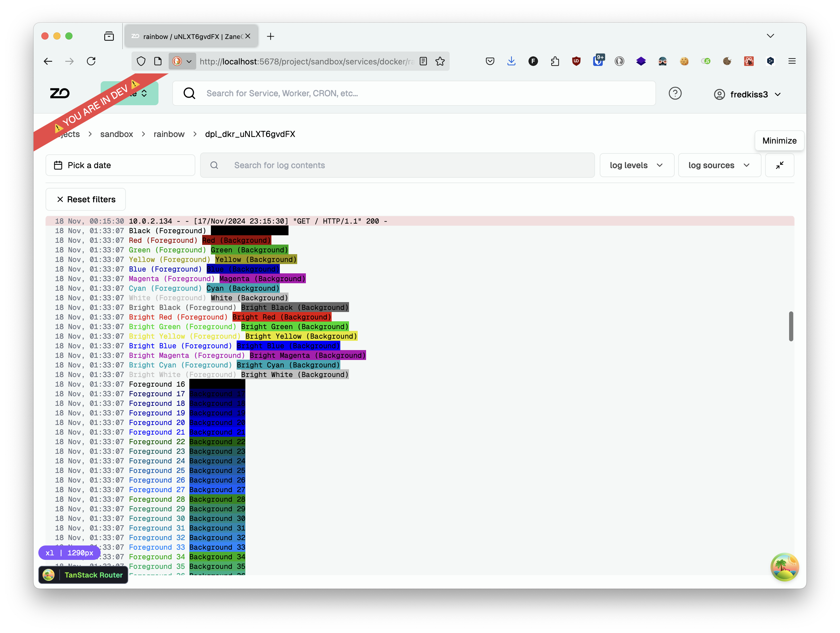The height and width of the screenshot is (633, 840).
Task: Open the fredkiss3 user menu
Action: (x=748, y=94)
